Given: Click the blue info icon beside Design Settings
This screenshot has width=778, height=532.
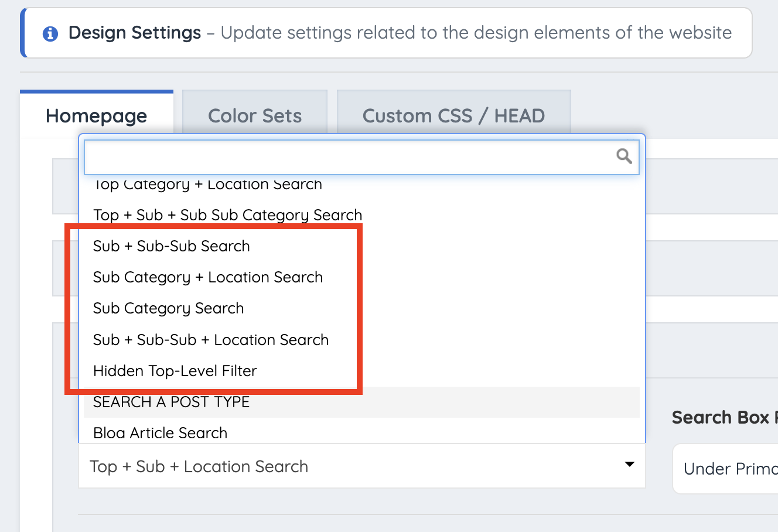Looking at the screenshot, I should tap(50, 34).
